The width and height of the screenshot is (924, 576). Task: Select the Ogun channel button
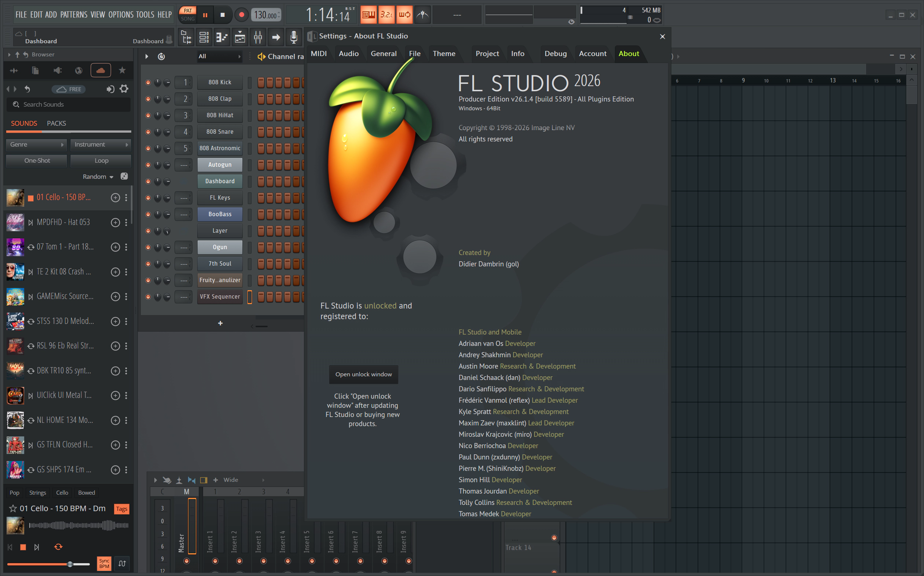[x=220, y=247]
